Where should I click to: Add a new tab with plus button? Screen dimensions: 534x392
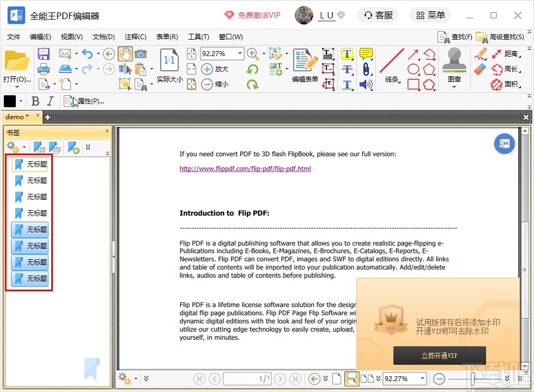click(48, 118)
